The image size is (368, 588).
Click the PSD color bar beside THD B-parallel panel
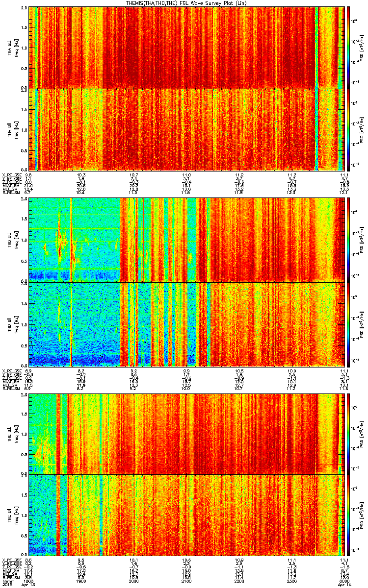(348, 324)
